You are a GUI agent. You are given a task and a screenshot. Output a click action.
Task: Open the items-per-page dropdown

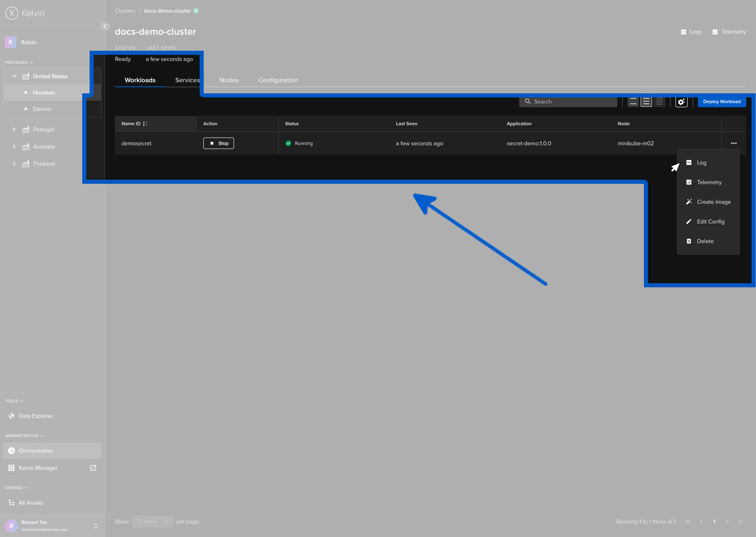pos(152,521)
